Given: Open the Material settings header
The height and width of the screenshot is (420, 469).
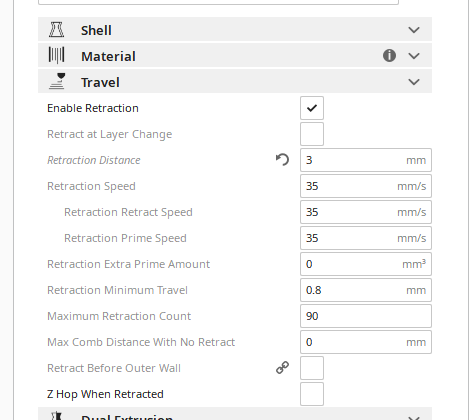Looking at the screenshot, I should pos(235,55).
